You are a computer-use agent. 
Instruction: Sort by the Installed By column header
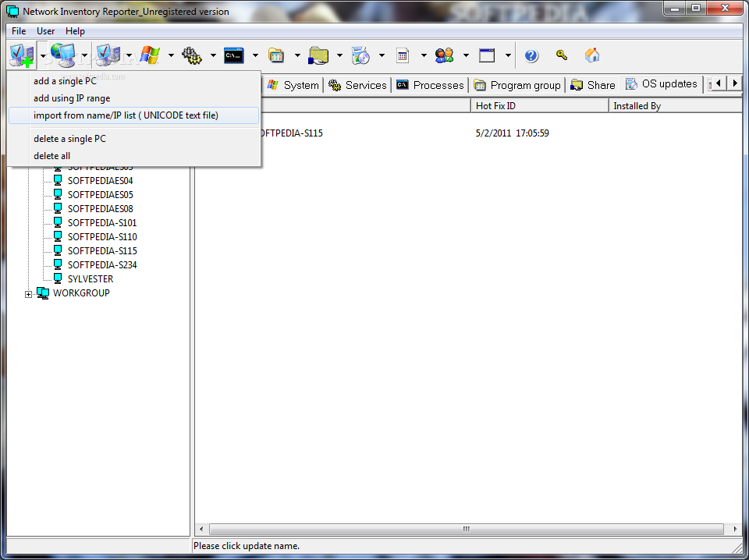[675, 106]
